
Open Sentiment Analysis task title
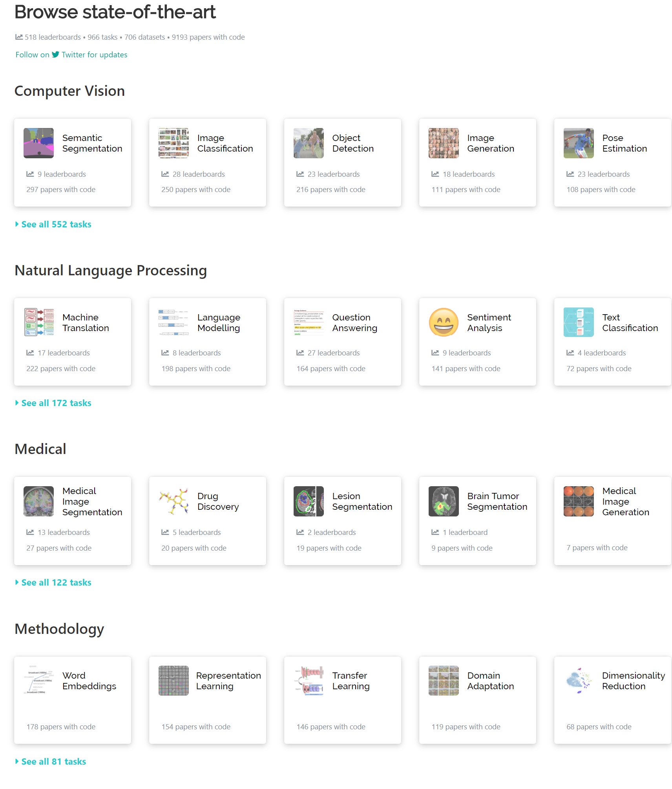coord(489,322)
